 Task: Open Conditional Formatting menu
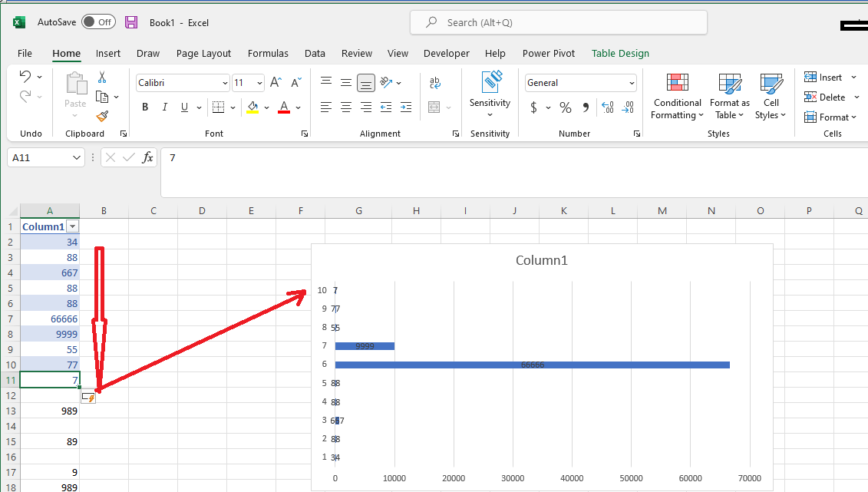pos(677,96)
